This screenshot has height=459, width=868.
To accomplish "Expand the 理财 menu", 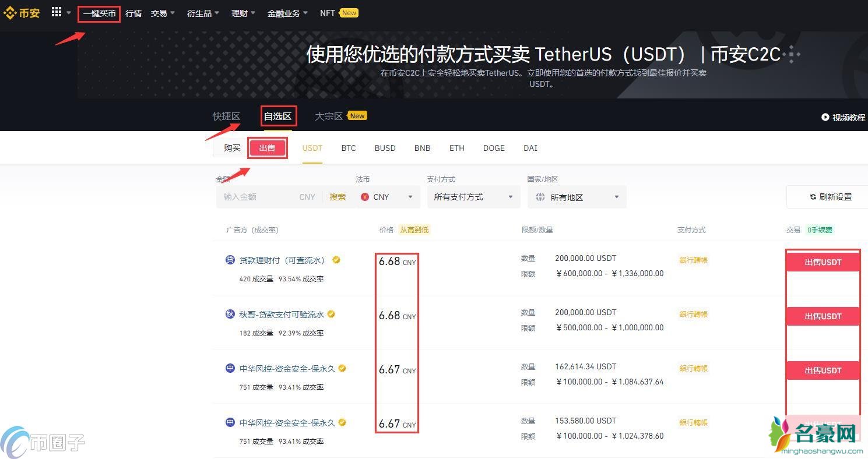I will tap(243, 13).
